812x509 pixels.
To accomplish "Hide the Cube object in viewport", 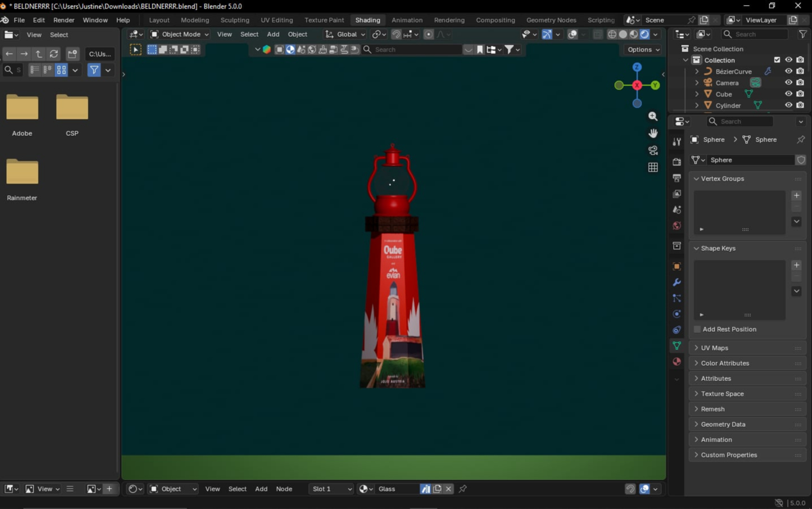I will (788, 94).
